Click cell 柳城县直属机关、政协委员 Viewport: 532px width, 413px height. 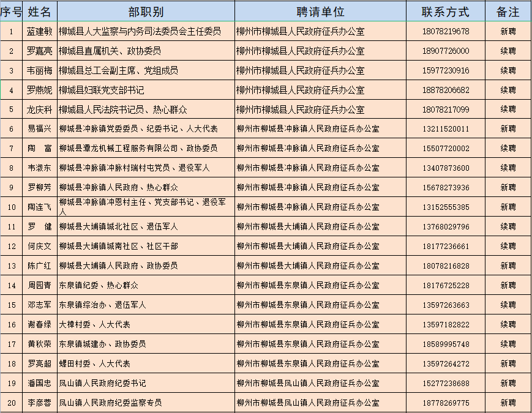coord(146,51)
